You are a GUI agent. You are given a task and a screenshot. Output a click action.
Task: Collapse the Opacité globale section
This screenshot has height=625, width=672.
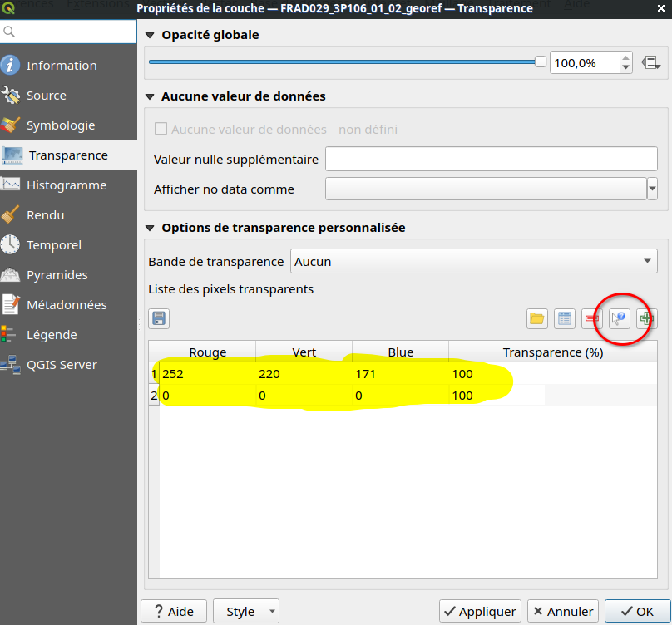[151, 36]
